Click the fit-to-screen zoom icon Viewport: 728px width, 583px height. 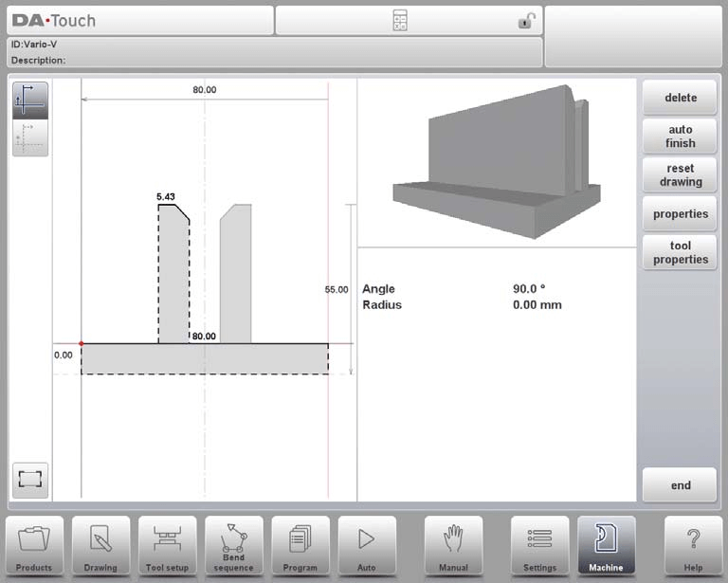point(30,480)
